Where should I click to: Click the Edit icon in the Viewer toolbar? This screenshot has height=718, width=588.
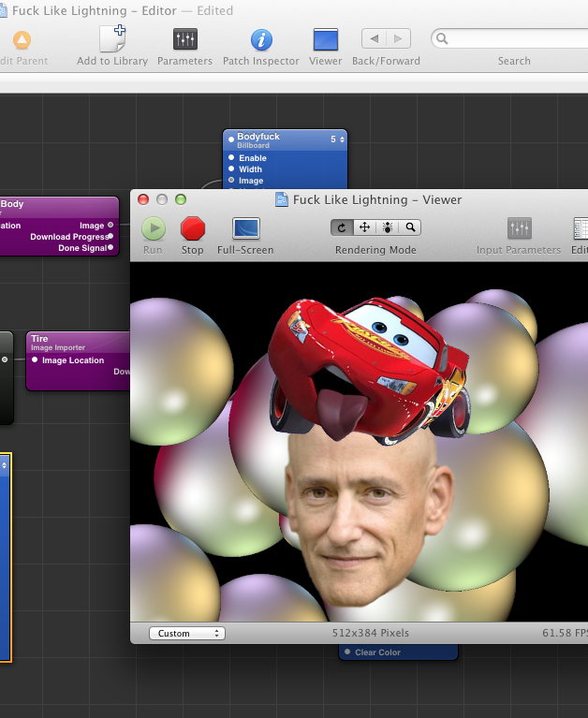[x=581, y=228]
